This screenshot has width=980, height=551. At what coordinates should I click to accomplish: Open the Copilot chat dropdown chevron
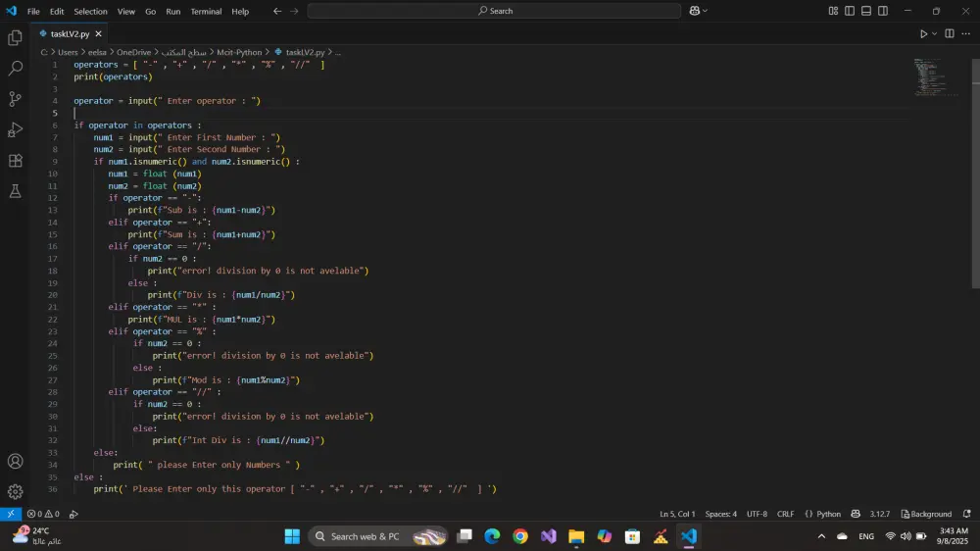(708, 11)
